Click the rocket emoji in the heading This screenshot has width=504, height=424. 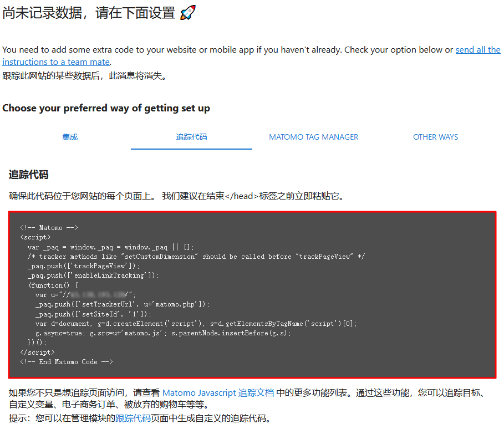[188, 13]
